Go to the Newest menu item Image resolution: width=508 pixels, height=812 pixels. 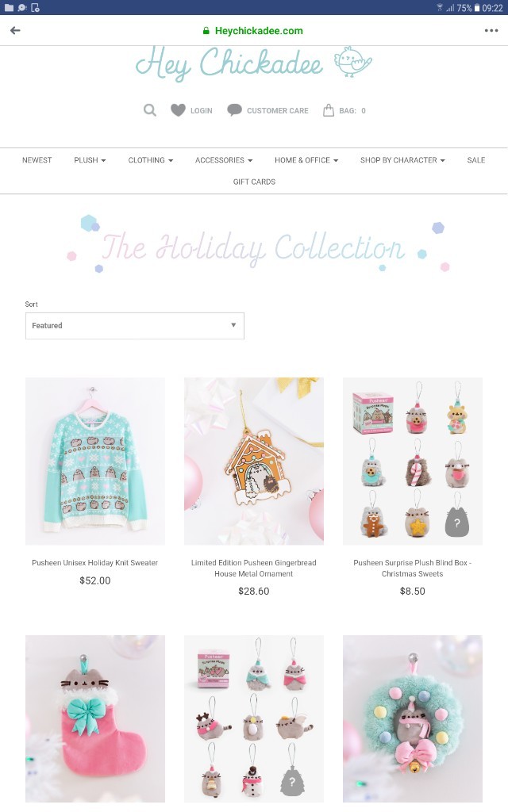pos(37,160)
